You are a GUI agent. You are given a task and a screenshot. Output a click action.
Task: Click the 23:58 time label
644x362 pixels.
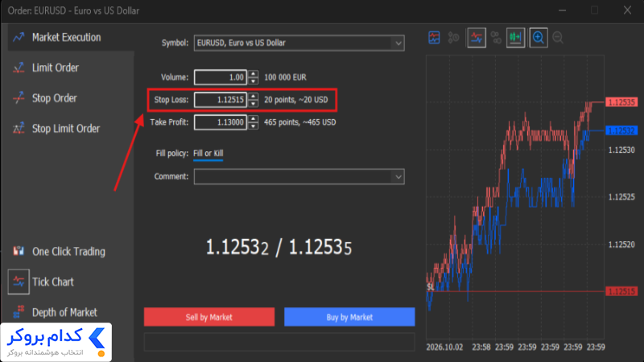point(481,348)
